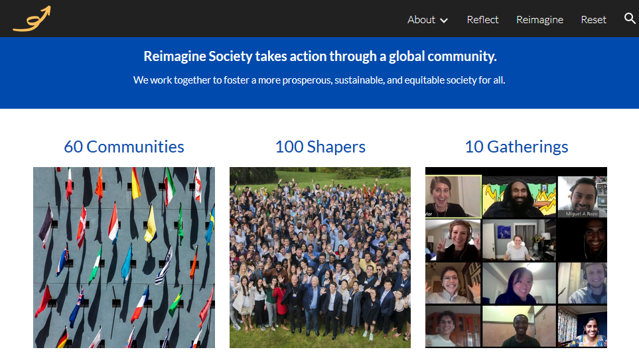Click the 60 Communities heading
The width and height of the screenshot is (639, 364).
[x=124, y=147]
